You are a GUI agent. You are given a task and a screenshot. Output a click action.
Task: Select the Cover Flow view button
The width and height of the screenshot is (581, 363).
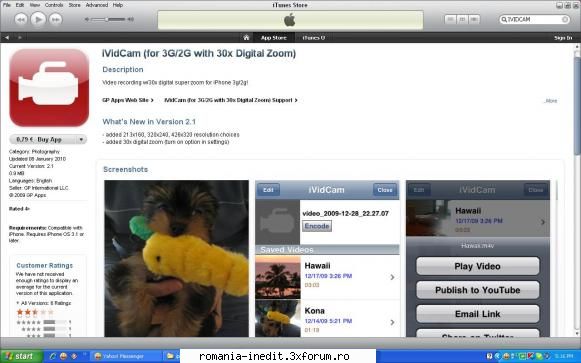(474, 19)
